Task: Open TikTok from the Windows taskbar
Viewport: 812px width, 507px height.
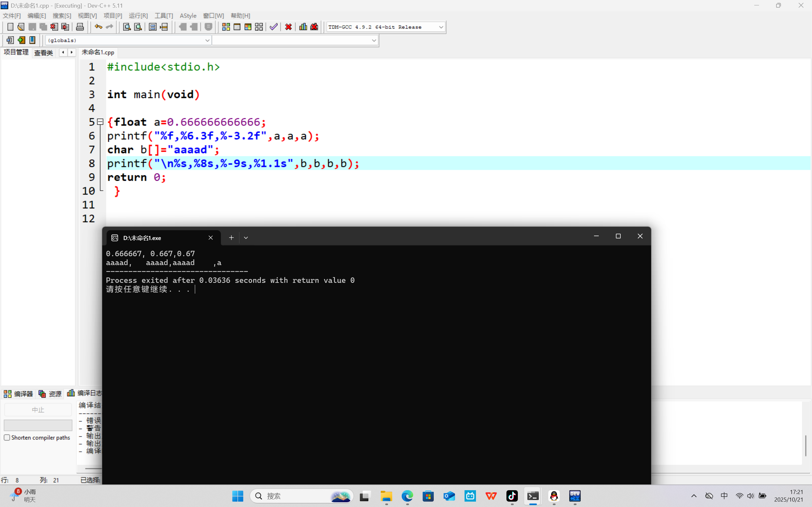Action: pyautogui.click(x=512, y=496)
